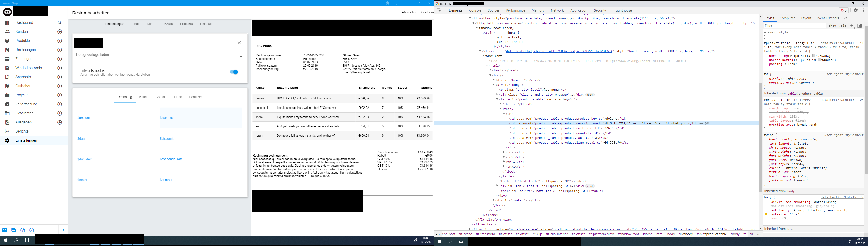
Task: Switch to the Inhalt tab in Design bearbeiten
Action: tap(135, 24)
